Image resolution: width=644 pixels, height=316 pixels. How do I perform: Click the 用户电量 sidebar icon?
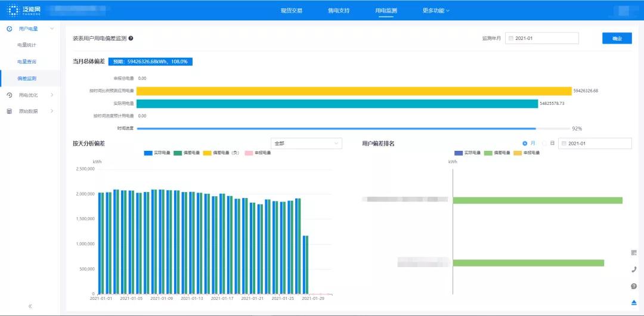(x=10, y=29)
